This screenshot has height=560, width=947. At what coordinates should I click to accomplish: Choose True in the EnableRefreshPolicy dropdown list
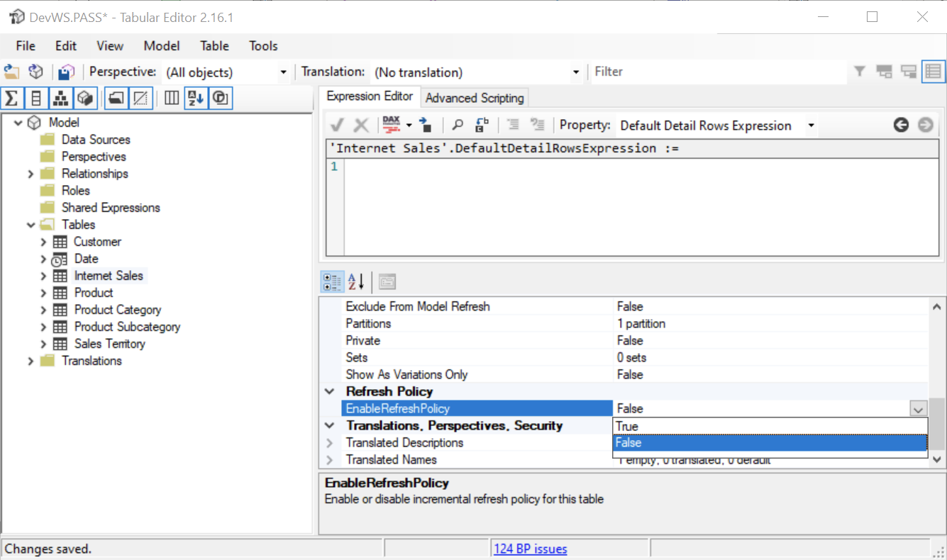tap(770, 426)
